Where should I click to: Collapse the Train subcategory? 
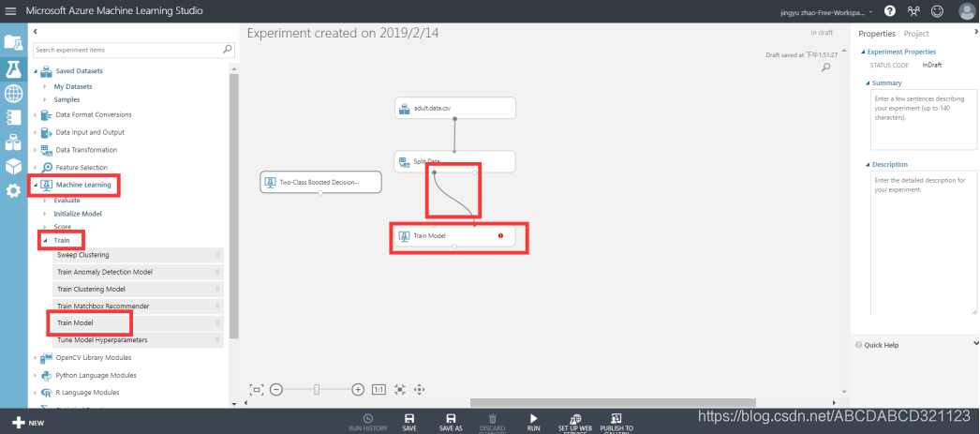click(45, 240)
